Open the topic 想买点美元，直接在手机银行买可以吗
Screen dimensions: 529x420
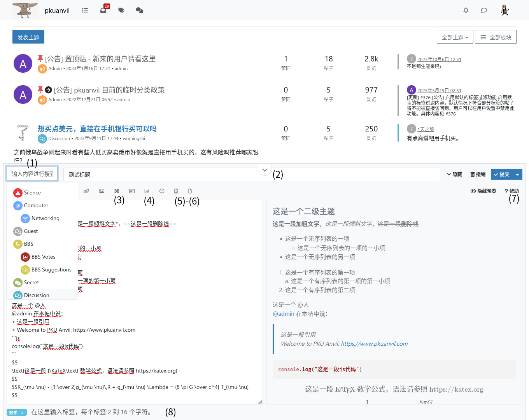coord(97,129)
